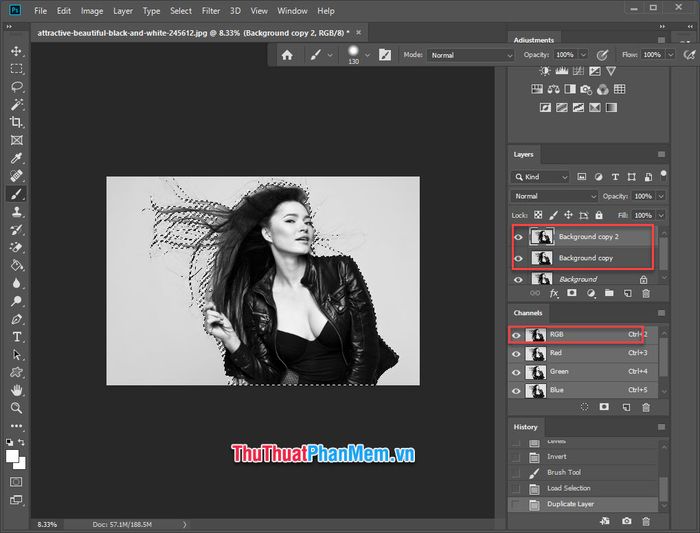This screenshot has height=533, width=700.
Task: Load channel as selection icon
Action: click(584, 407)
